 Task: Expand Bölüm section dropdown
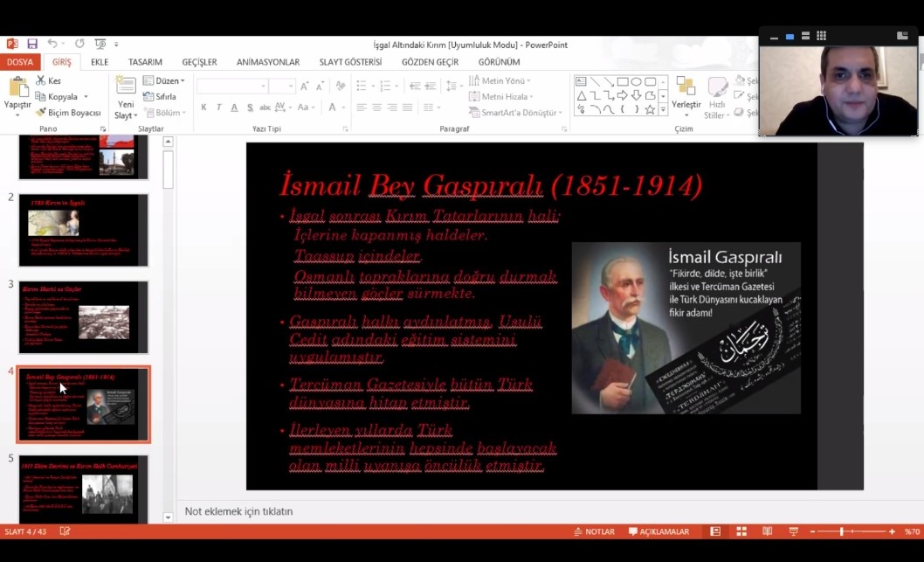pos(166,112)
